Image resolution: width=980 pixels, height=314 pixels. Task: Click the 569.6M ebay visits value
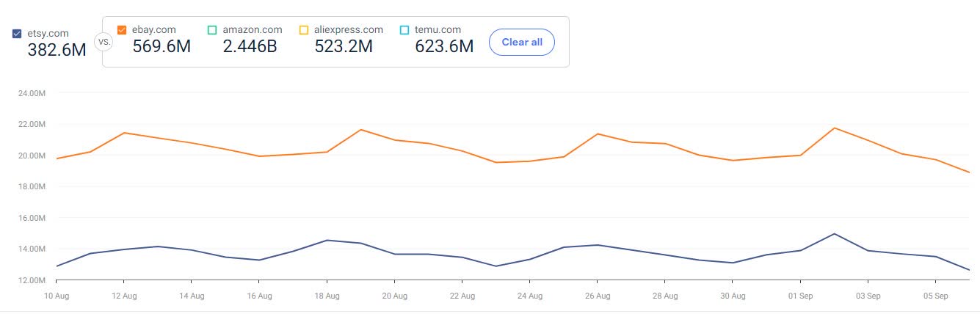click(161, 46)
